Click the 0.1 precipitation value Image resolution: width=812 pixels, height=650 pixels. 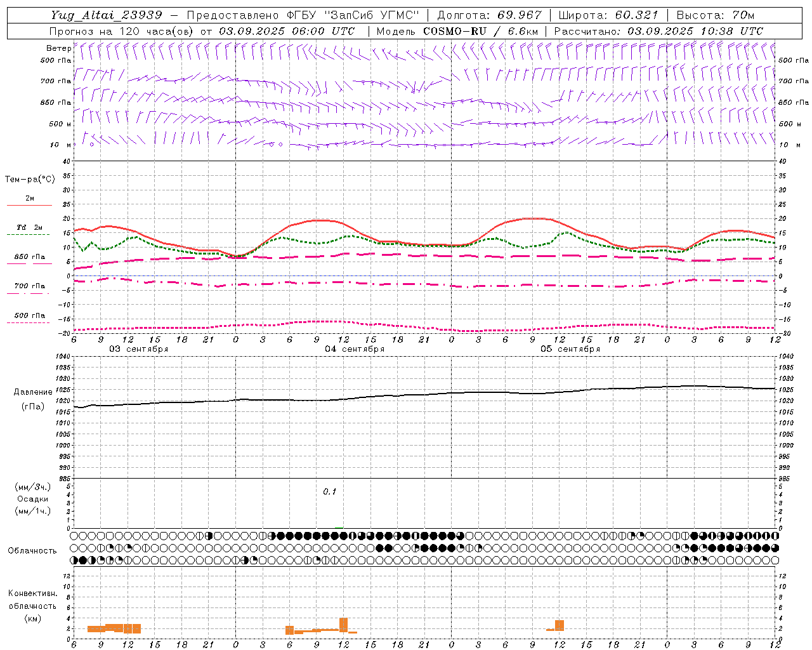coord(330,491)
